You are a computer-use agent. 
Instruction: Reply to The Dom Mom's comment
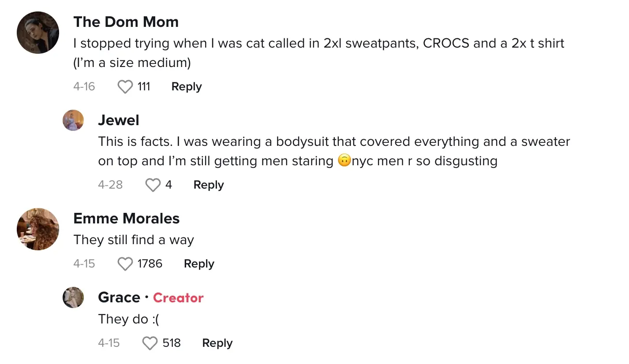[186, 87]
